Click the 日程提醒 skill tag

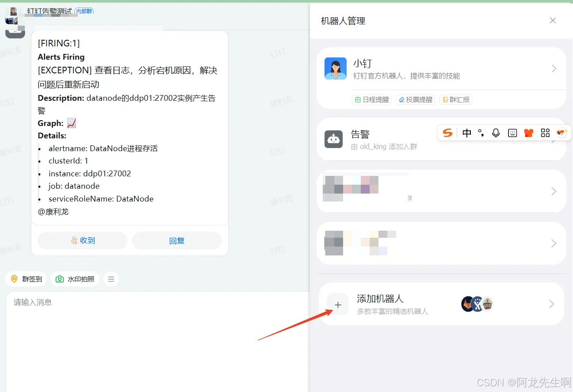point(371,100)
